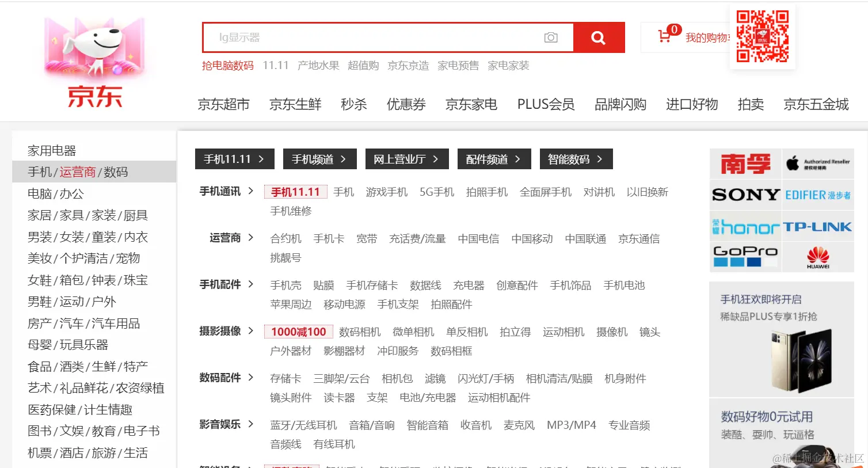The height and width of the screenshot is (468, 868).
Task: Select 母婴/玩具乐器 sidebar category
Action: click(x=68, y=345)
